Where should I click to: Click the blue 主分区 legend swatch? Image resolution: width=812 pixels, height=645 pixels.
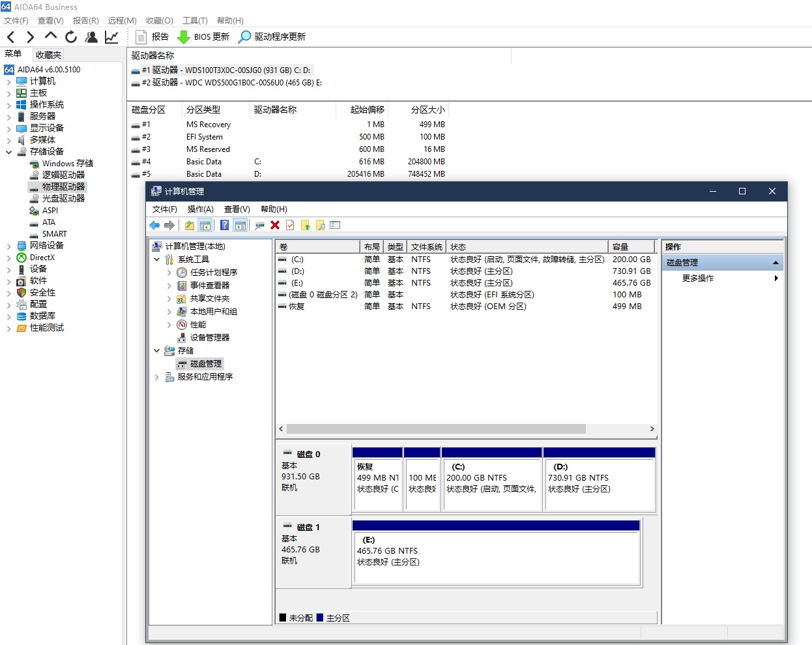pyautogui.click(x=320, y=618)
